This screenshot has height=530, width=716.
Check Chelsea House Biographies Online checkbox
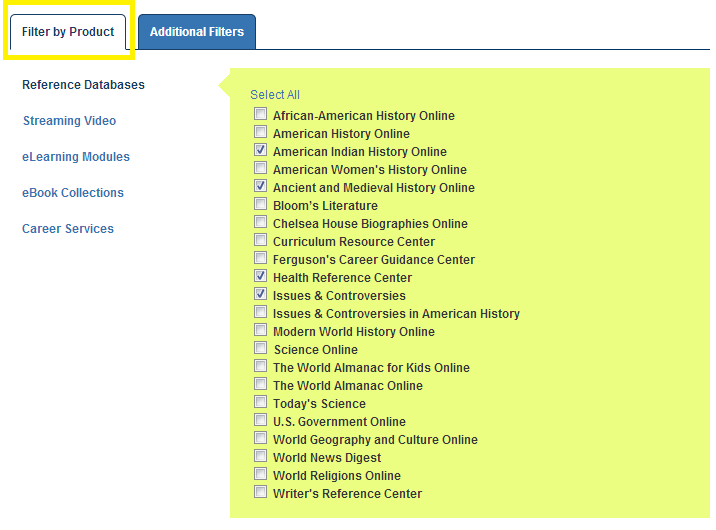point(260,222)
